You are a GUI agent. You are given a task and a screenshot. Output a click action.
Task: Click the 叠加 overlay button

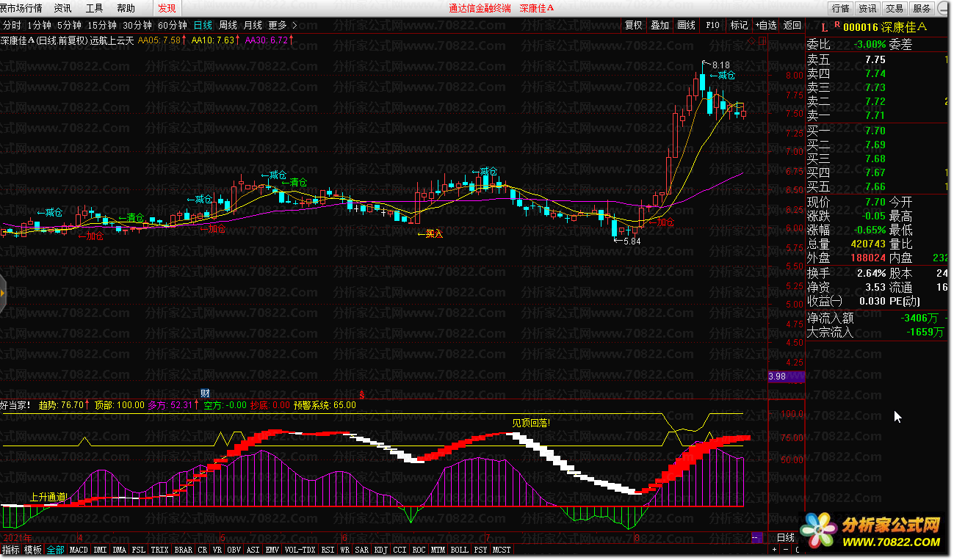tap(660, 25)
